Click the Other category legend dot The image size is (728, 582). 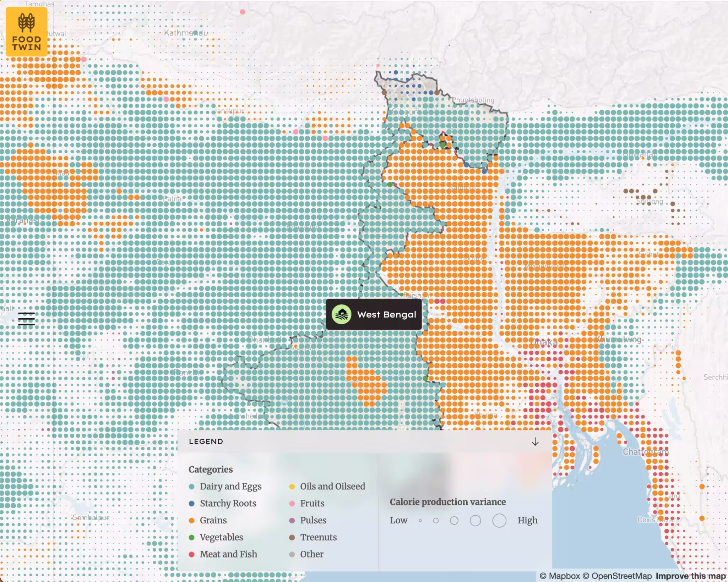point(292,554)
